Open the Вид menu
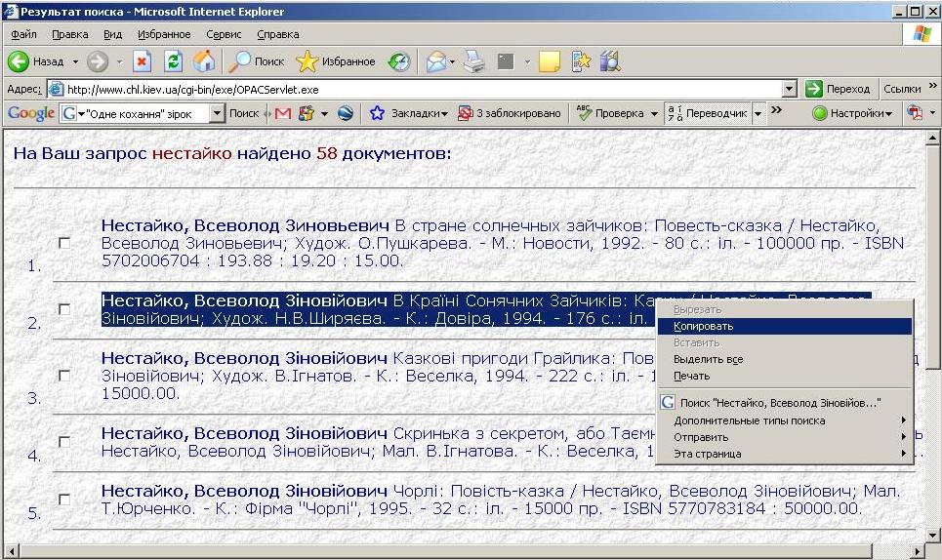The height and width of the screenshot is (560, 942). [112, 34]
